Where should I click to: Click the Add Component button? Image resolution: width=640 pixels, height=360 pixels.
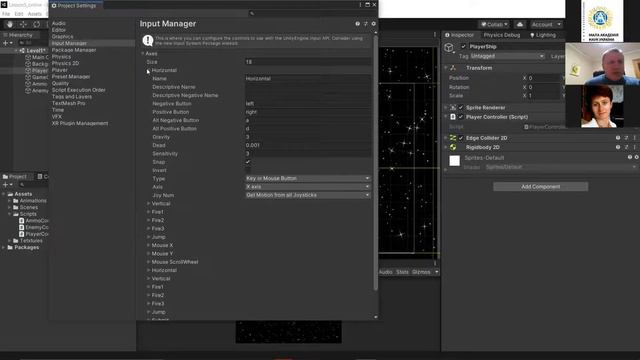(x=540, y=187)
